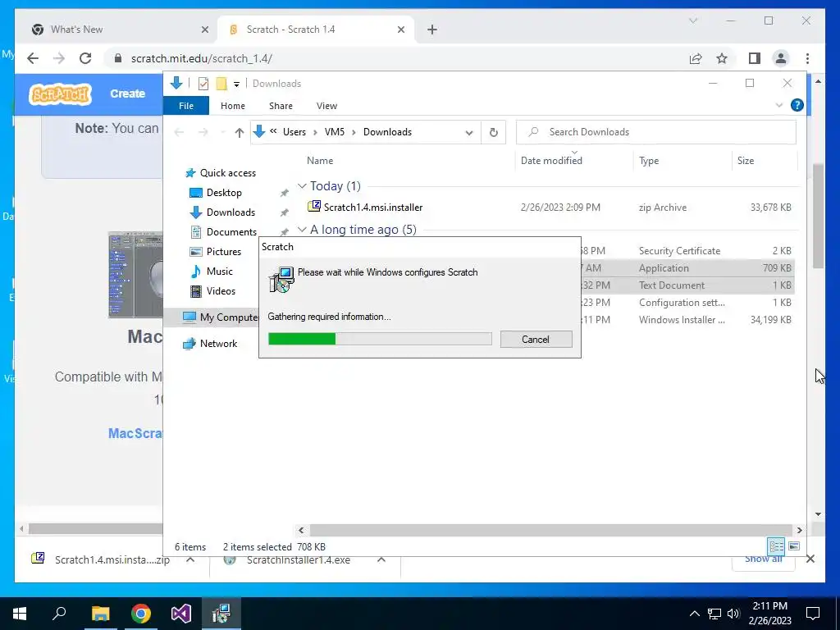The height and width of the screenshot is (630, 840).
Task: Open Customize Quick Access Toolbar dropdown
Action: pos(236,84)
